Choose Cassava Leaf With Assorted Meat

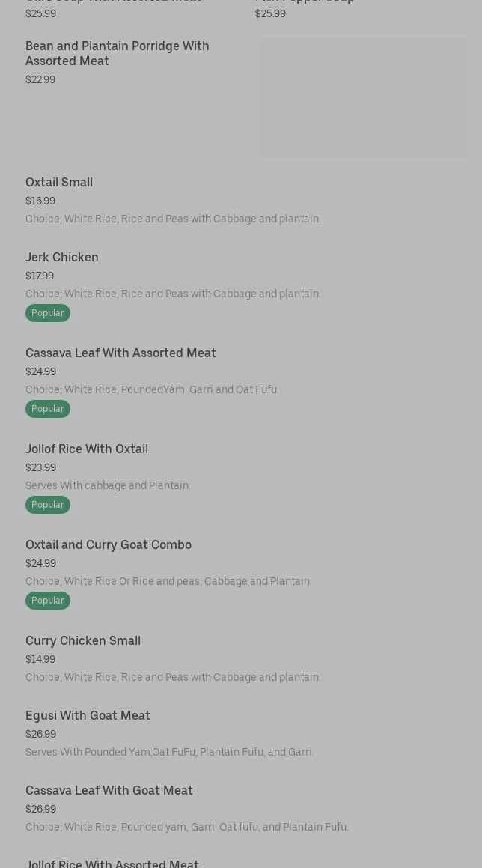(120, 353)
